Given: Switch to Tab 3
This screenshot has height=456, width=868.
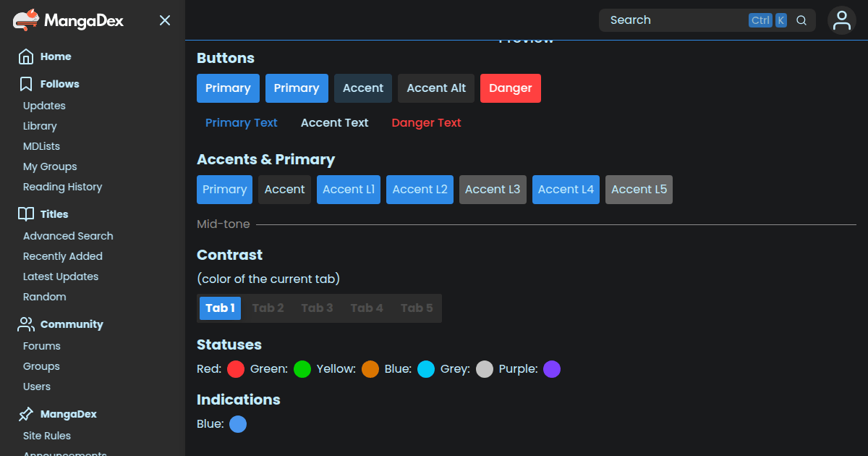Looking at the screenshot, I should [x=317, y=308].
